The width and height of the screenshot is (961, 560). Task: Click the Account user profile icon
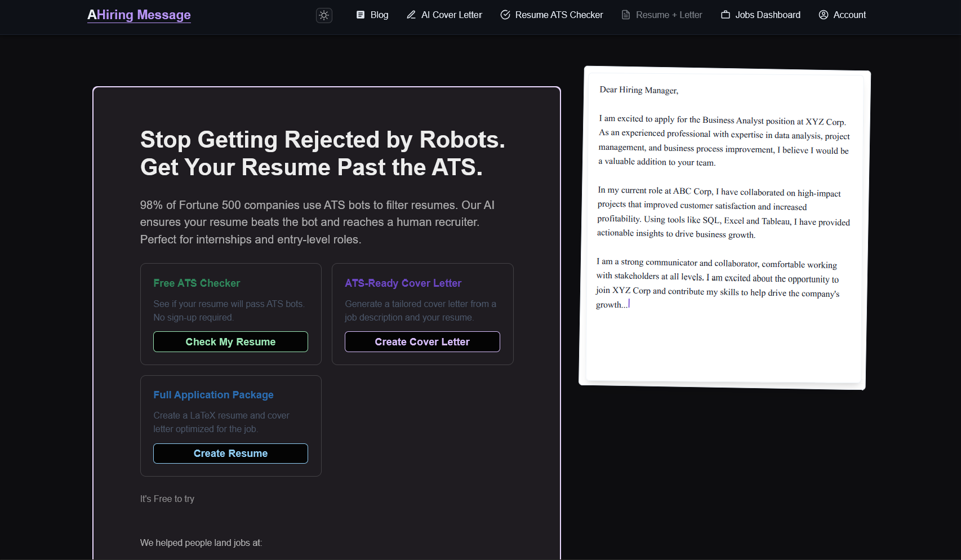pos(823,15)
